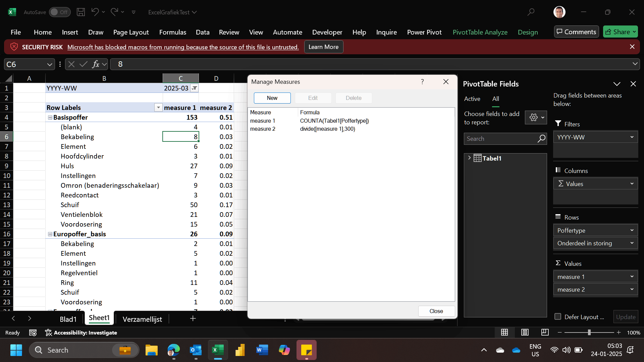Click the Accessibility Investigate status icon

(x=49, y=333)
